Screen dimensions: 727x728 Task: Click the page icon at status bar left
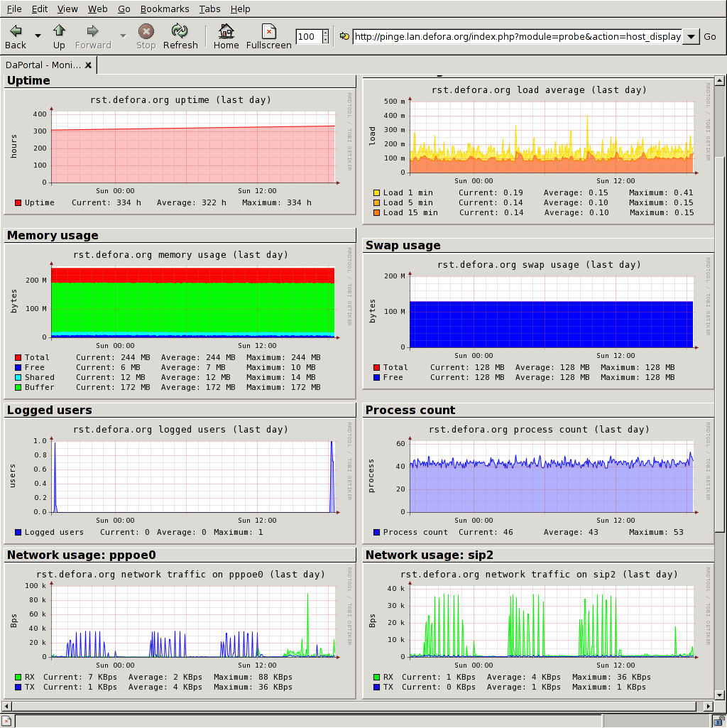[6, 721]
